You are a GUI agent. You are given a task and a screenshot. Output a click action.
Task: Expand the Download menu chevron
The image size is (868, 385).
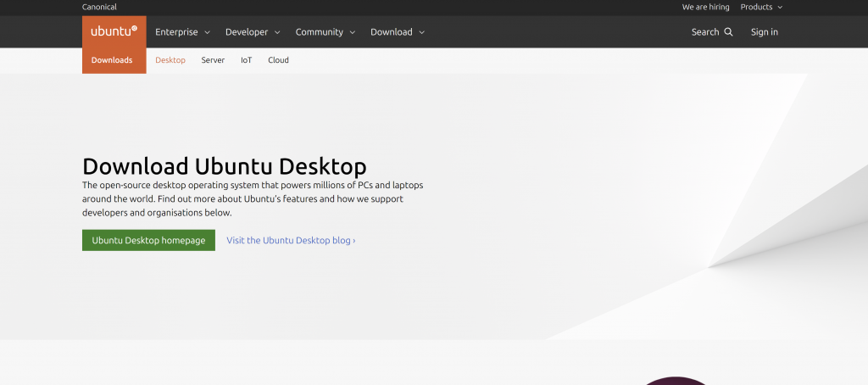(x=422, y=33)
